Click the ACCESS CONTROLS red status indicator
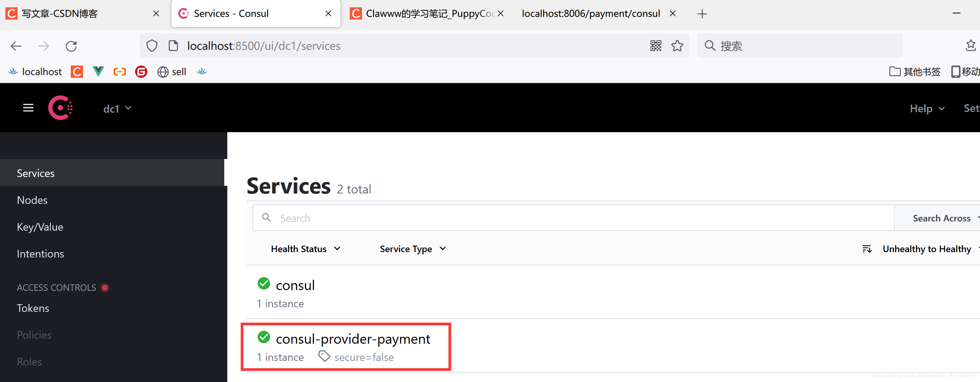980x382 pixels. coord(104,287)
